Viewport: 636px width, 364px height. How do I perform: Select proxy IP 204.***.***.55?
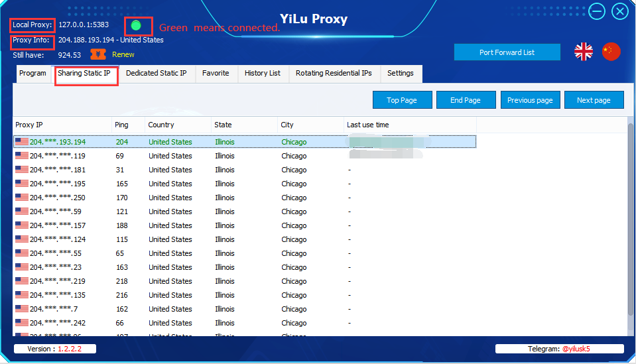click(56, 253)
